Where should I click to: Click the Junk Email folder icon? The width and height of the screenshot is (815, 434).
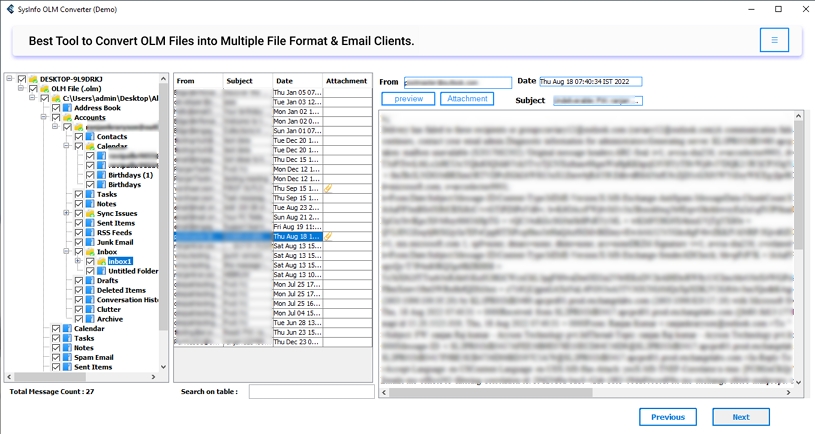pyautogui.click(x=90, y=242)
